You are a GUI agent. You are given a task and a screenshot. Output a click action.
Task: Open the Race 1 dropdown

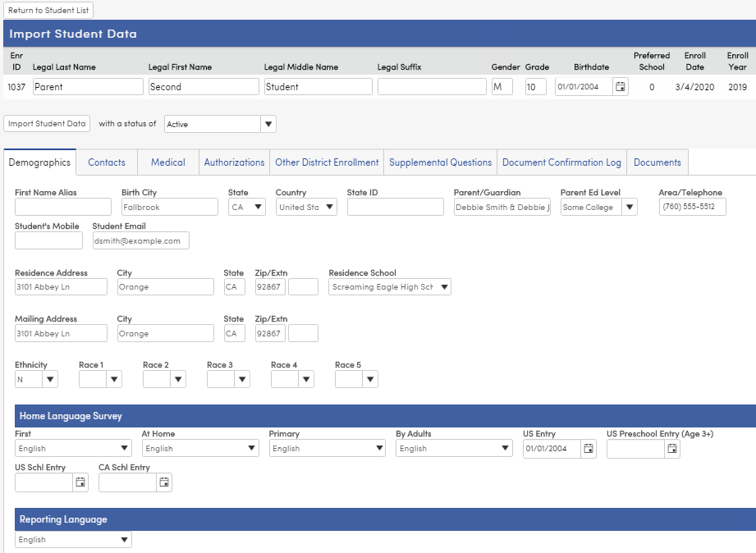pos(115,379)
